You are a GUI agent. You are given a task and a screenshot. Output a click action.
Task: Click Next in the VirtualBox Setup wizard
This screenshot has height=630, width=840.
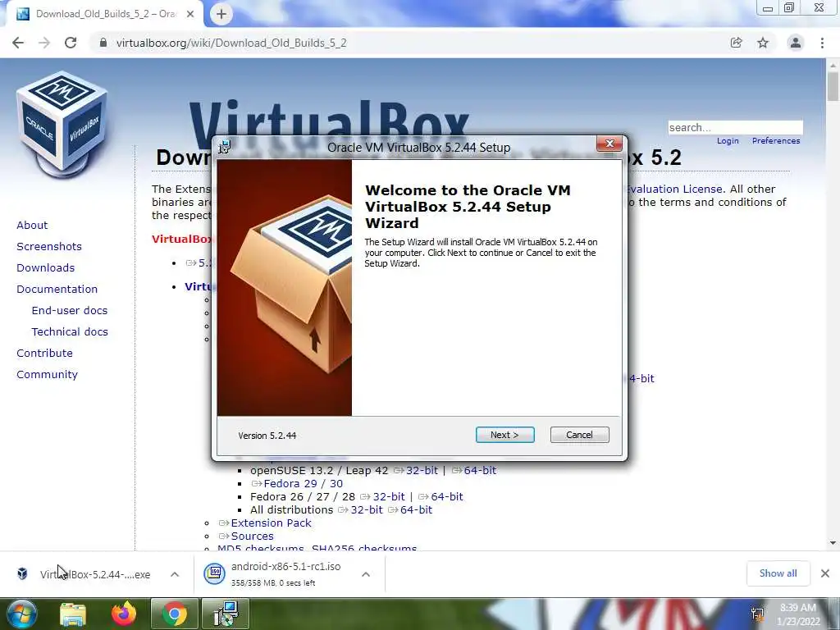click(x=504, y=435)
